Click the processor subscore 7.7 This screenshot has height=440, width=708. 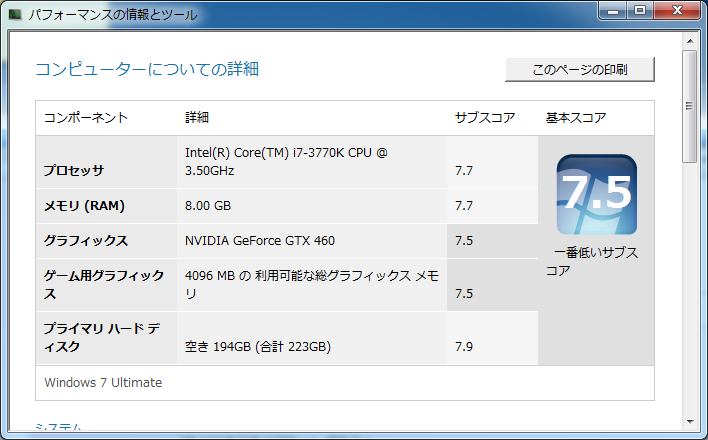click(x=464, y=171)
